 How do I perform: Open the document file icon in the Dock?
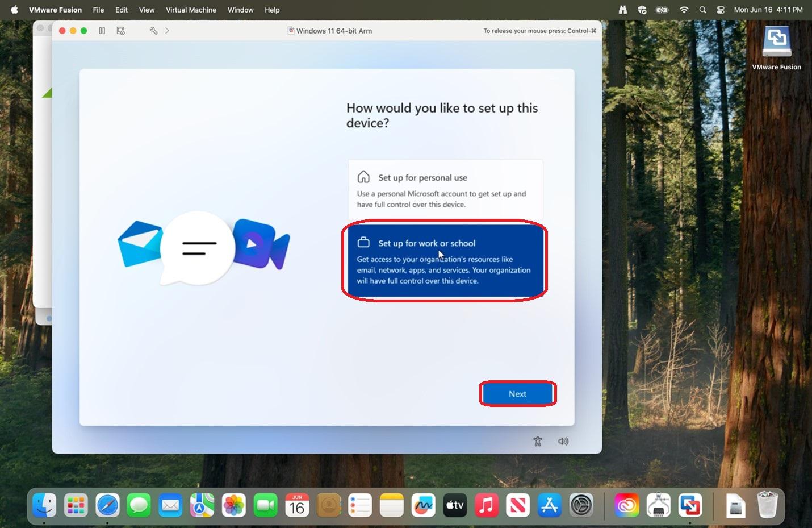coord(735,505)
